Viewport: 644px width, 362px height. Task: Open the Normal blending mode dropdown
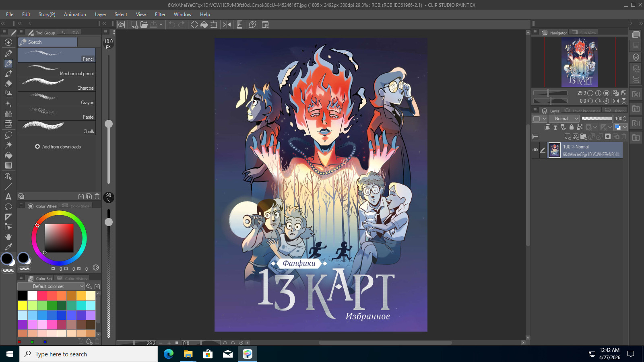click(x=566, y=119)
